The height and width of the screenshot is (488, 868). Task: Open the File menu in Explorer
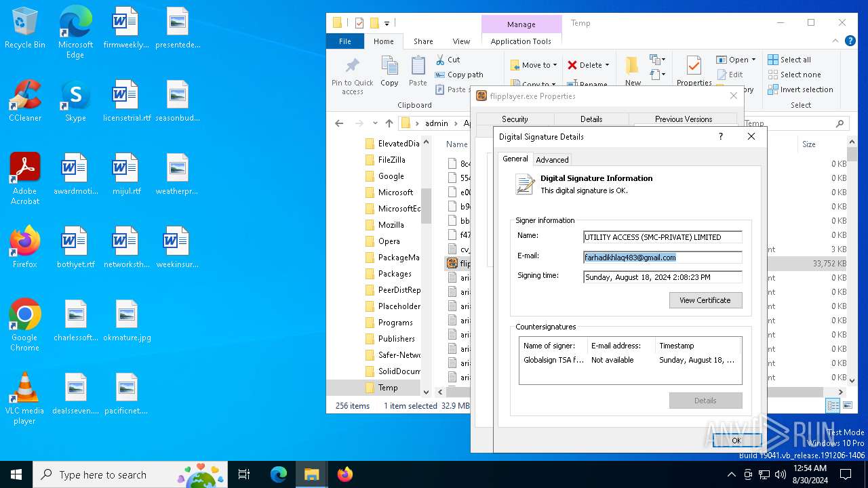345,41
